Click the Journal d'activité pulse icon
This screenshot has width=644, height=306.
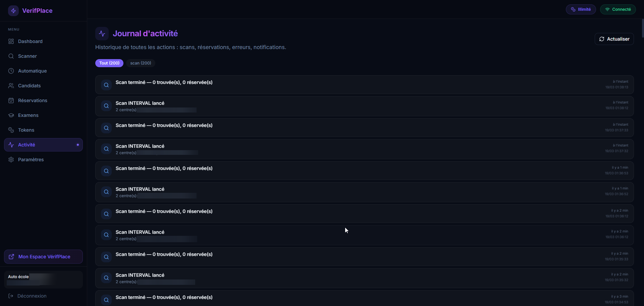click(x=102, y=34)
